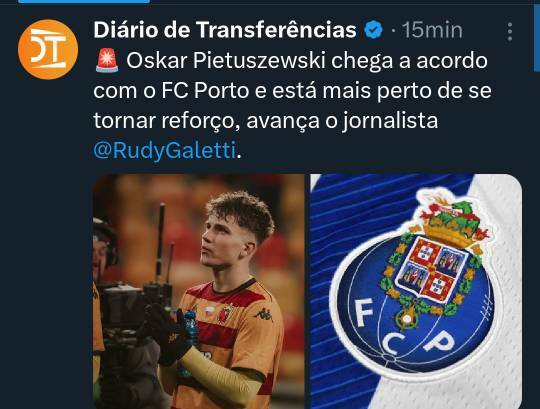The height and width of the screenshot is (409, 540).
Task: Open the FC Porto crest image
Action: click(416, 291)
